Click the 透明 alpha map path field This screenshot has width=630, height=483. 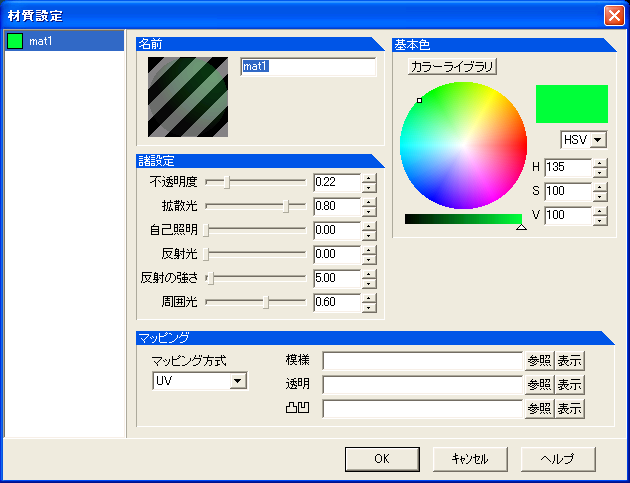pos(423,385)
